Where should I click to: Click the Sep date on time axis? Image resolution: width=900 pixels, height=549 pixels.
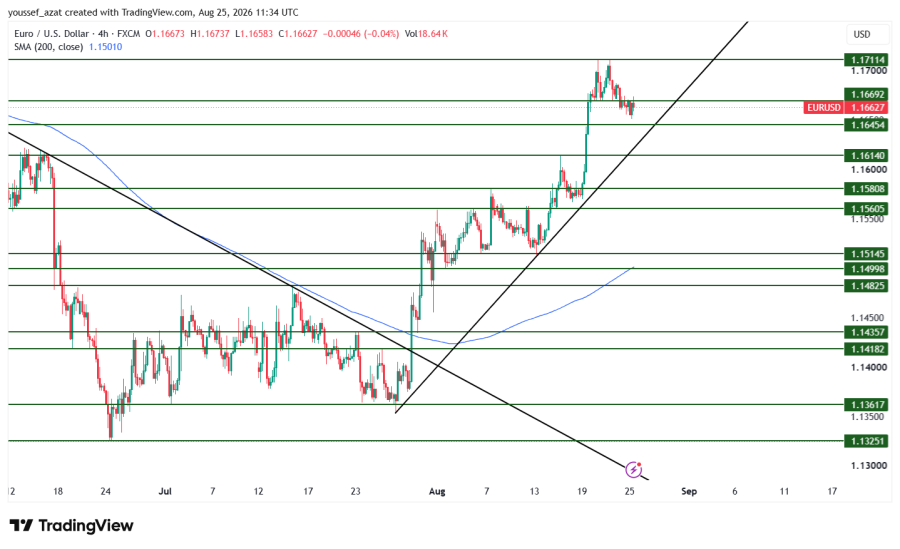point(689,491)
